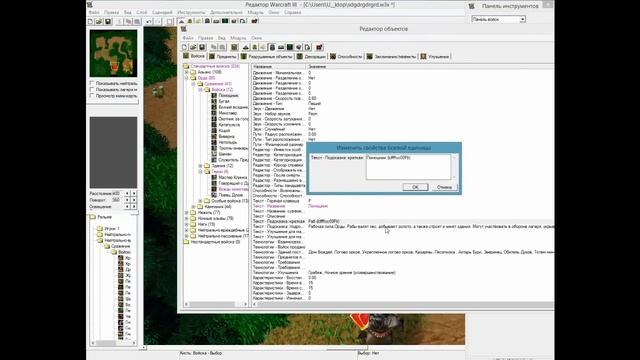Click horizontal scrollbar of the unit tree
This screenshot has height=360, width=640.
[x=216, y=304]
